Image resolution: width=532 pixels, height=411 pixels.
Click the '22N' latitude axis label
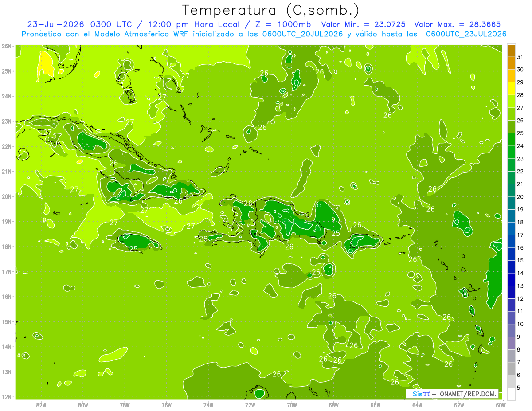click(6, 146)
